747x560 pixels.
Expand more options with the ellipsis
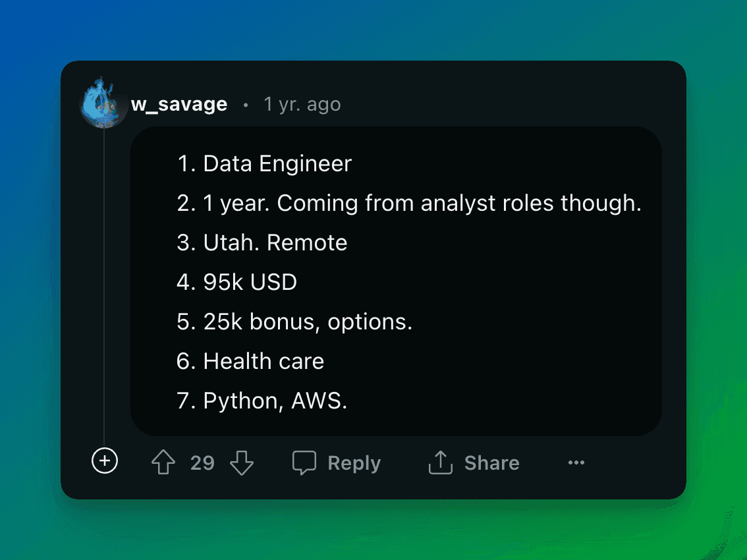tap(576, 462)
